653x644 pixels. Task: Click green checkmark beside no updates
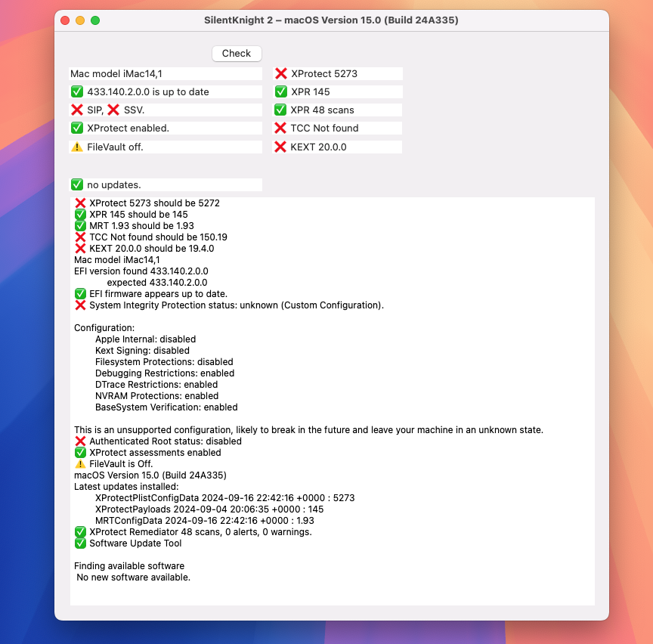coord(77,184)
